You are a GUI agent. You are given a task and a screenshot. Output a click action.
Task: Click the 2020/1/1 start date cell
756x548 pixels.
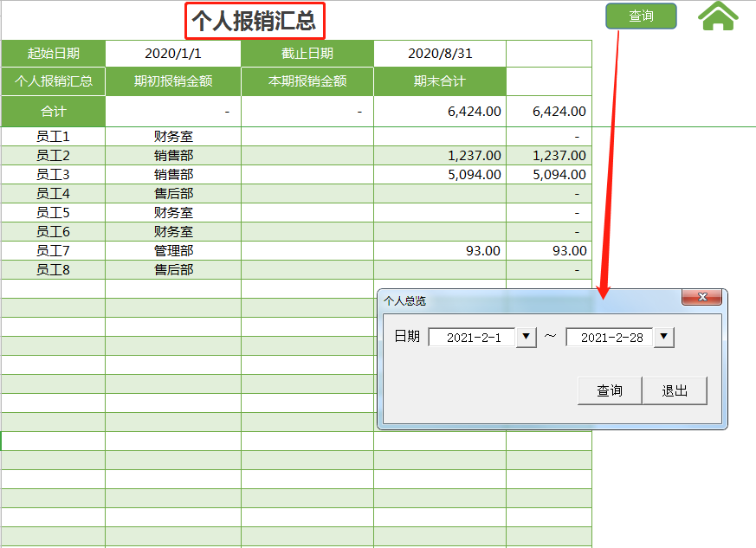tap(172, 54)
